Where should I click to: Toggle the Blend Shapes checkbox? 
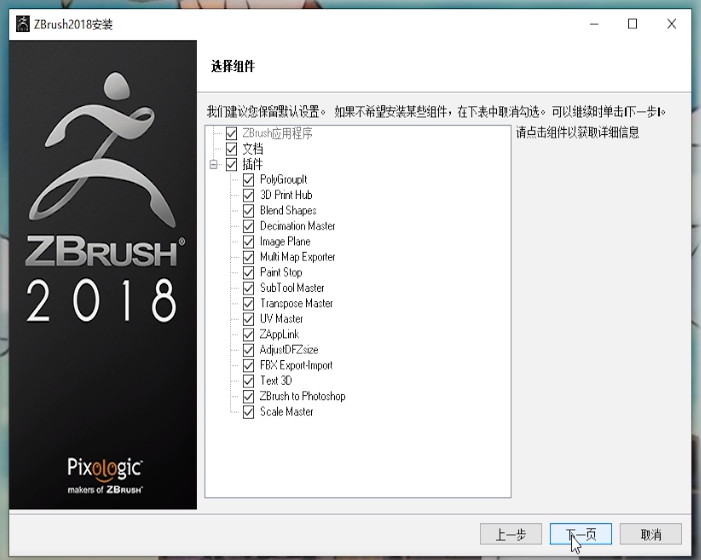(249, 211)
